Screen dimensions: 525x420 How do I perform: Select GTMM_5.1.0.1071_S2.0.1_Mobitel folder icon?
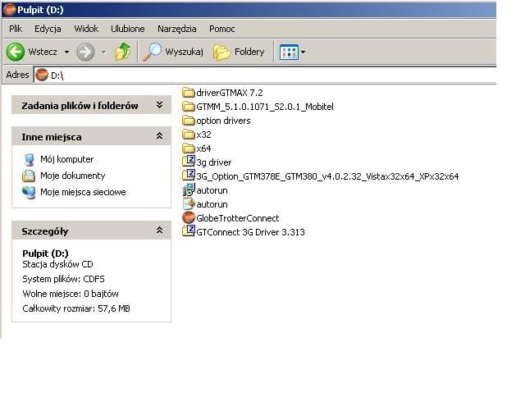click(x=189, y=107)
